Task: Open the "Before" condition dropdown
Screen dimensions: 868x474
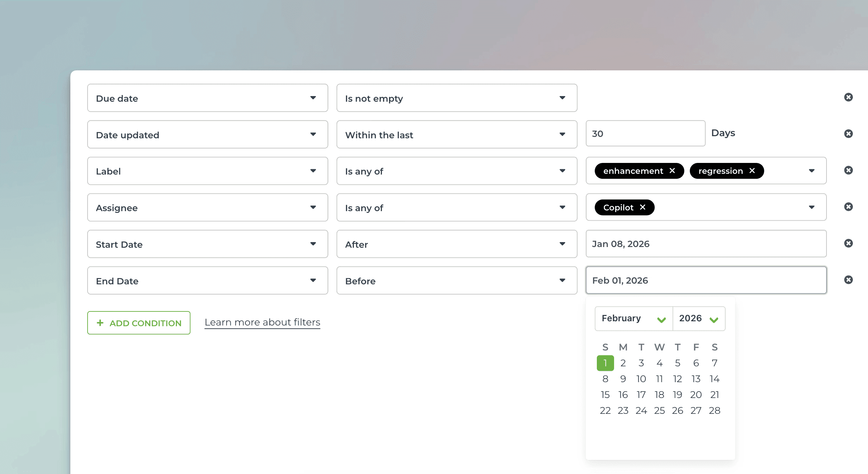Action: [x=562, y=280]
